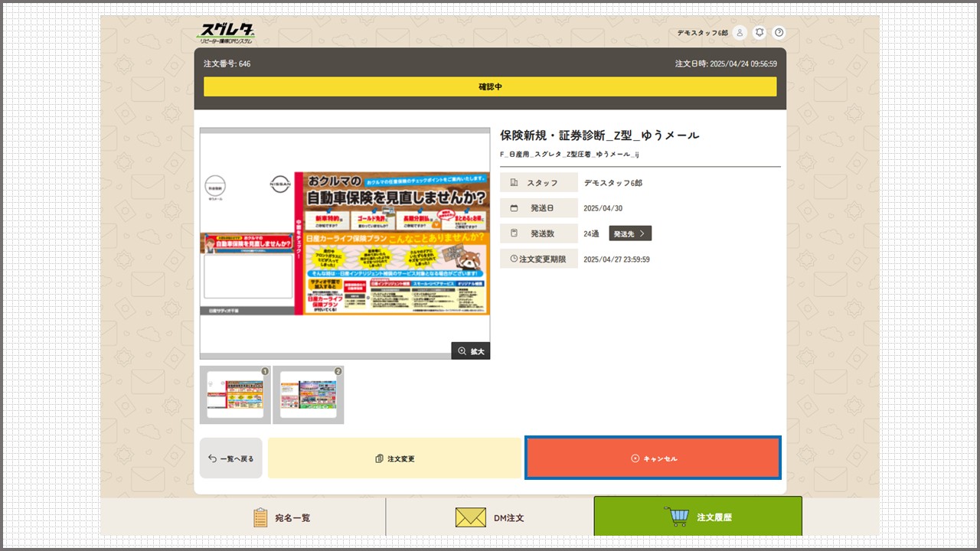Screen dimensions: 980x551
Task: Open the 宛名一覧 tab
Action: 282,517
